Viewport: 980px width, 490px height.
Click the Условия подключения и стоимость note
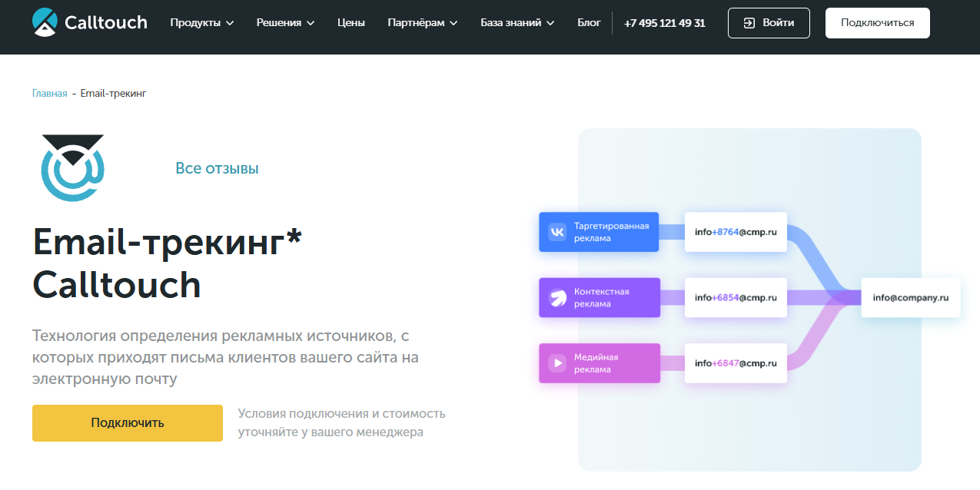pos(342,423)
